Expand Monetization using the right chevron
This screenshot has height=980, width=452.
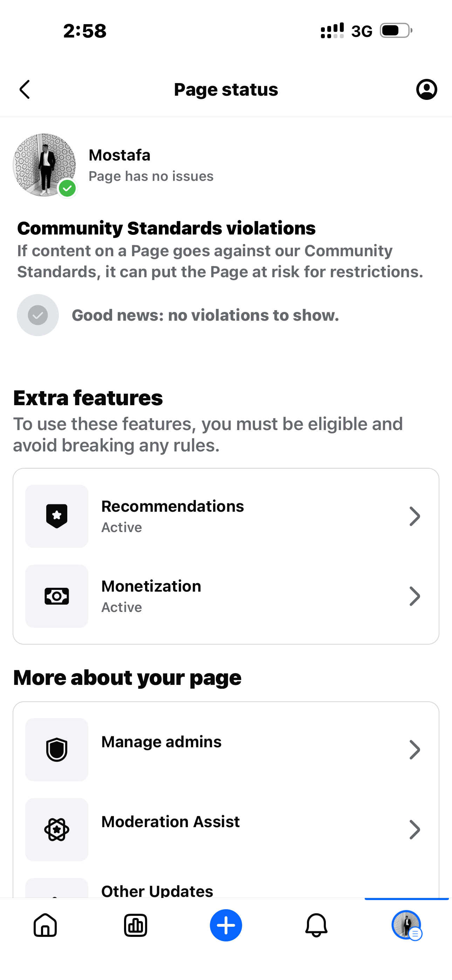tap(414, 596)
